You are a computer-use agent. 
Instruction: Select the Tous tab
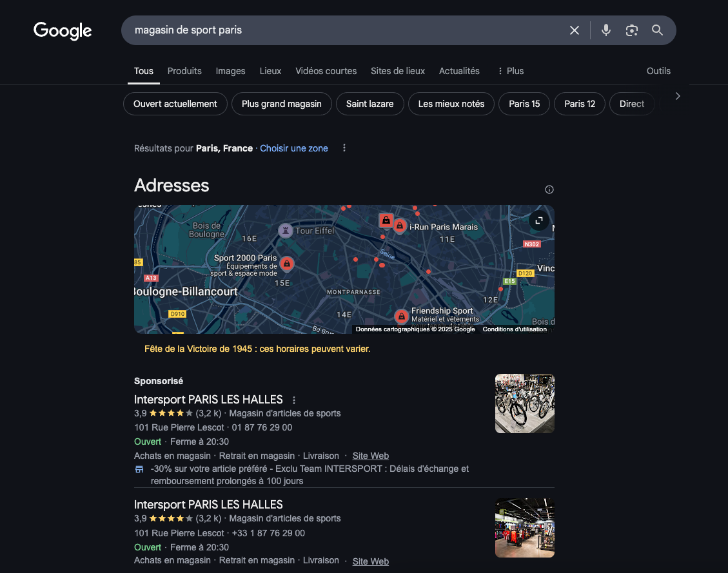click(x=143, y=71)
